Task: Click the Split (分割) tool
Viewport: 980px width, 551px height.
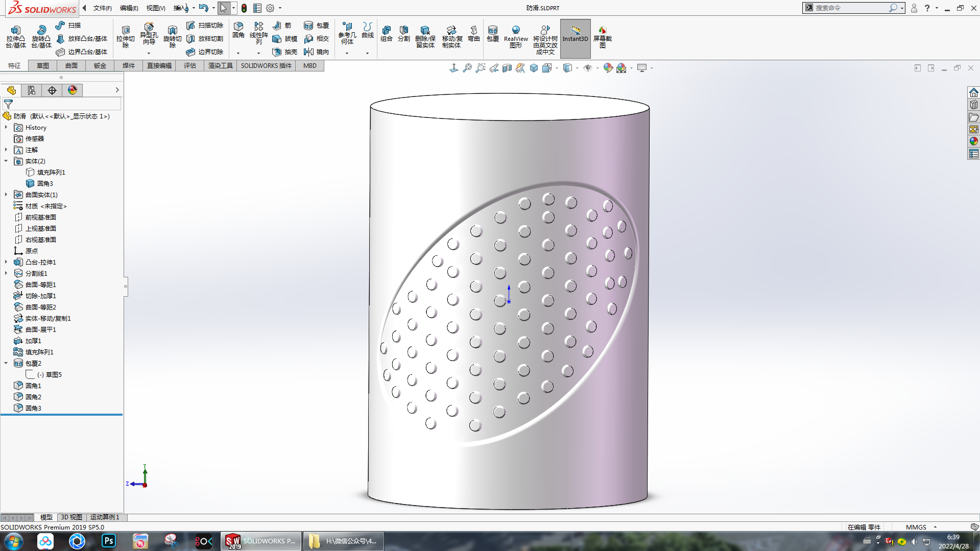Action: coord(404,34)
